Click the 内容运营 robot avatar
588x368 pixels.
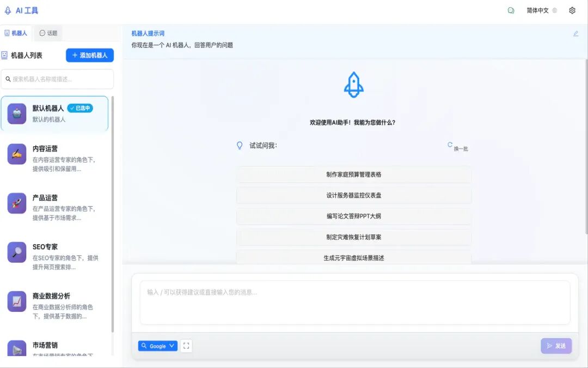tap(17, 154)
